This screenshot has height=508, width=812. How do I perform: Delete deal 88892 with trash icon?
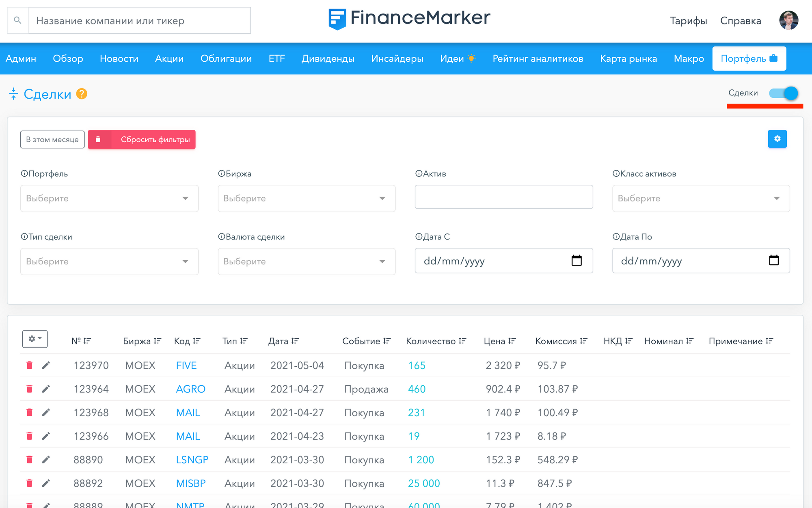point(29,483)
